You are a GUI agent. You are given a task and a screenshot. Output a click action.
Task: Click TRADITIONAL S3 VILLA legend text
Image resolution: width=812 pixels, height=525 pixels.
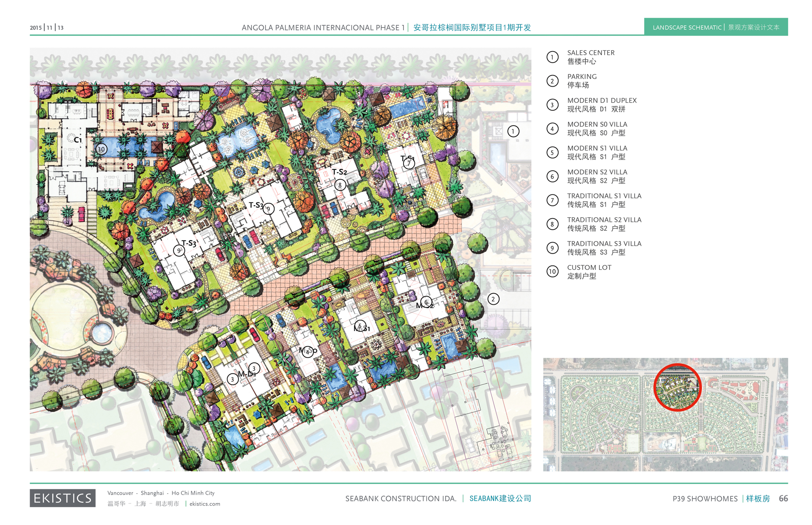click(604, 243)
